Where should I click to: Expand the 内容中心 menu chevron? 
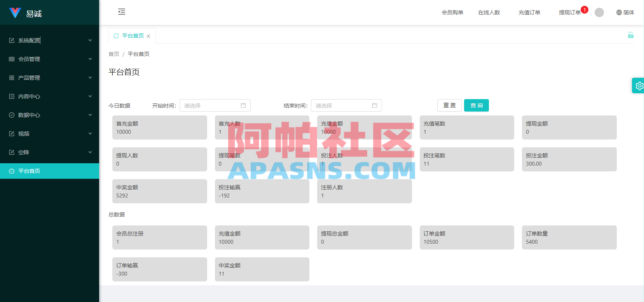90,96
